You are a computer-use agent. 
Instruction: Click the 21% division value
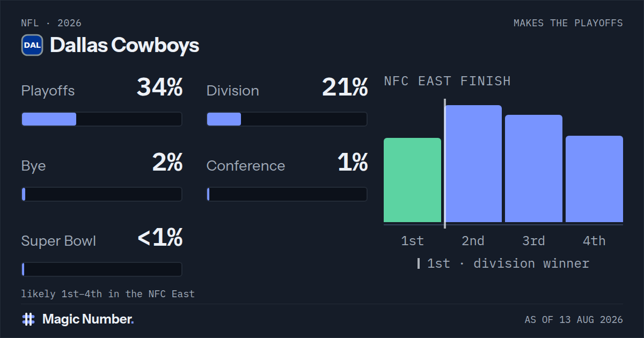tap(345, 87)
